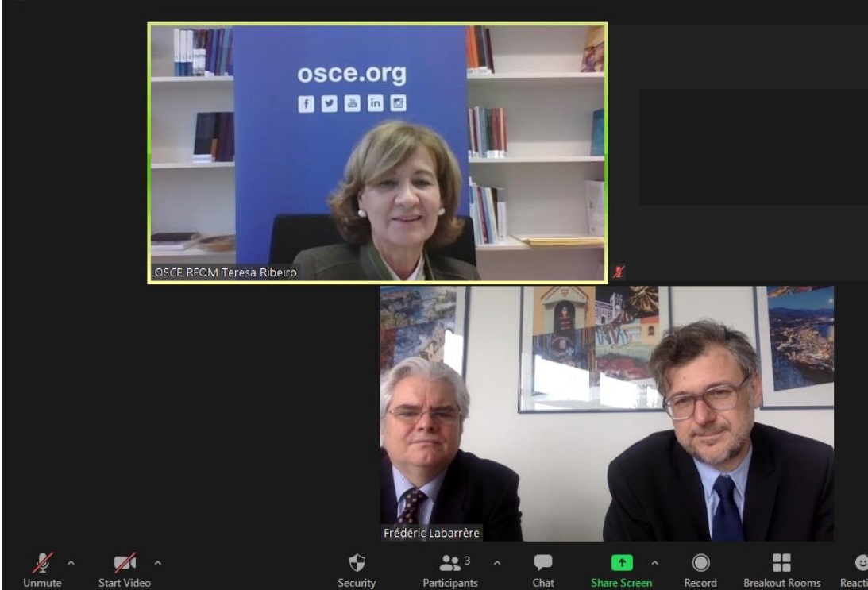The width and height of the screenshot is (868, 590).
Task: Click the green Share Screen icon
Action: 620,563
